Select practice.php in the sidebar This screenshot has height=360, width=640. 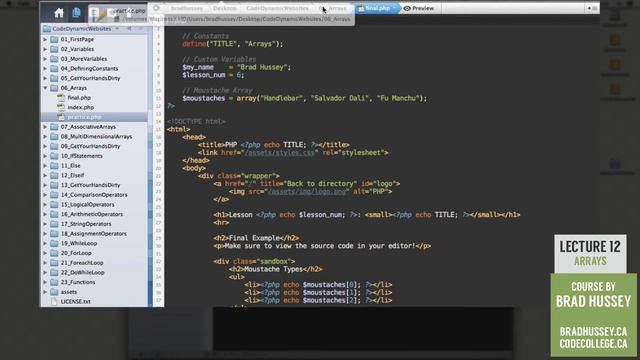[84, 117]
